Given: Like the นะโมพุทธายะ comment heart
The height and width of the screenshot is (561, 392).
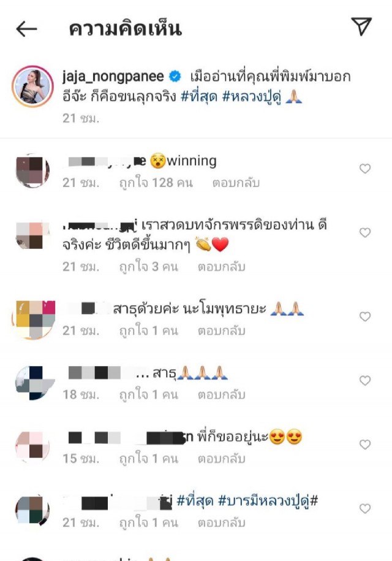Looking at the screenshot, I should (365, 316).
